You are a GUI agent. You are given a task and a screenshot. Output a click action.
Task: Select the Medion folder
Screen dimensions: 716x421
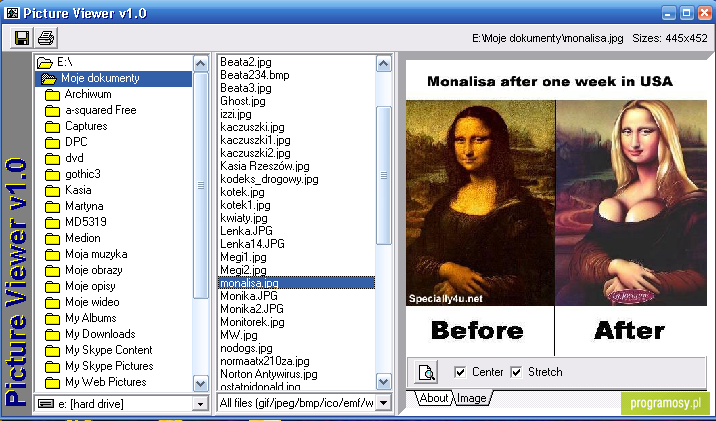[x=83, y=238]
